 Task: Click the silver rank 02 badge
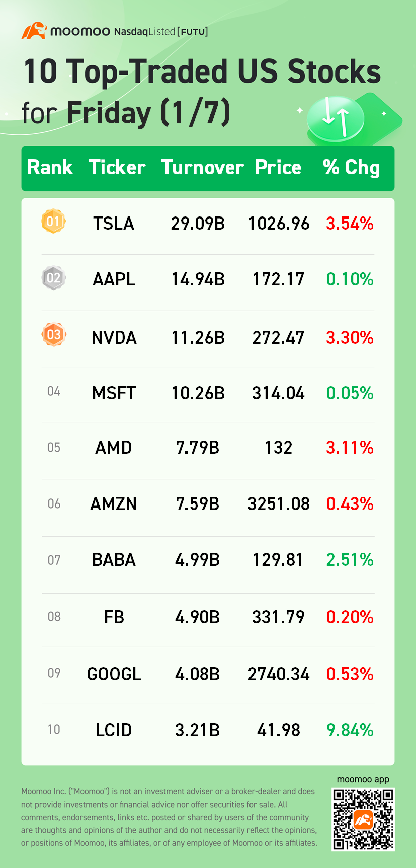click(x=53, y=278)
